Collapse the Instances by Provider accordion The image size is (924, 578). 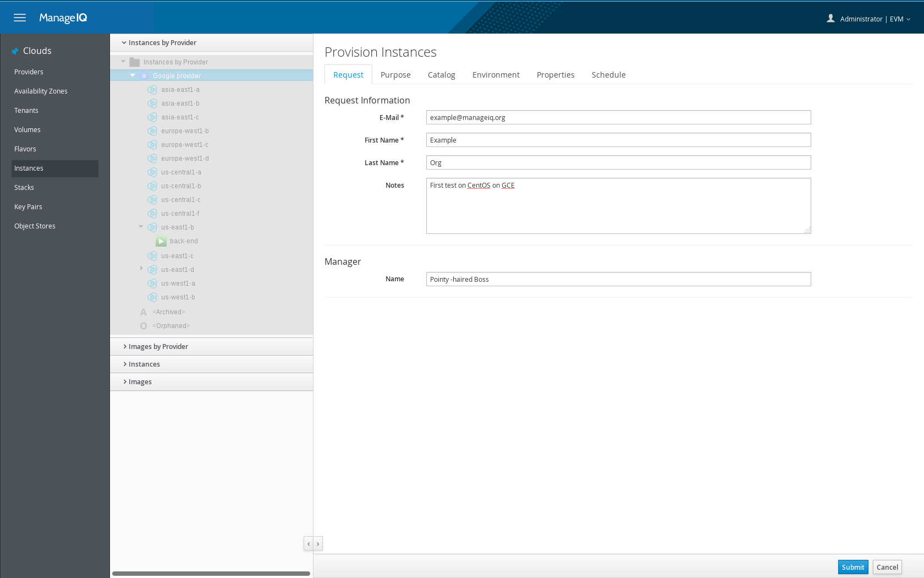(x=211, y=43)
